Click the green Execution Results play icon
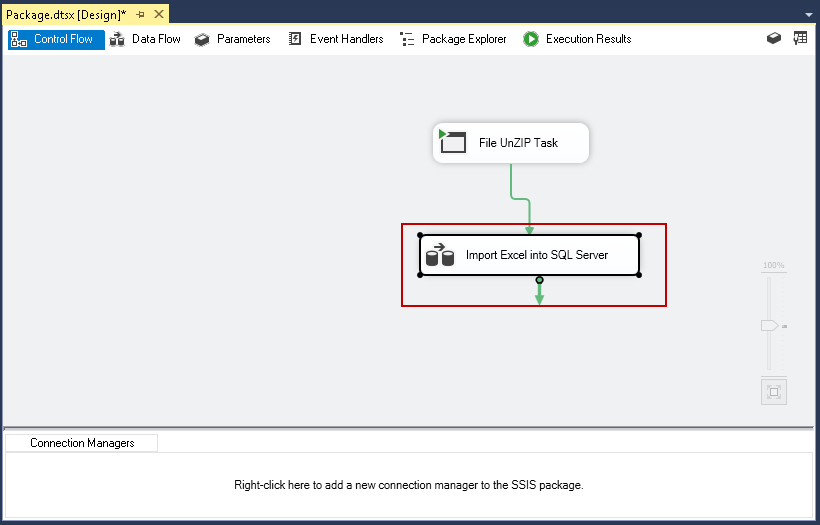This screenshot has width=820, height=525. 531,39
